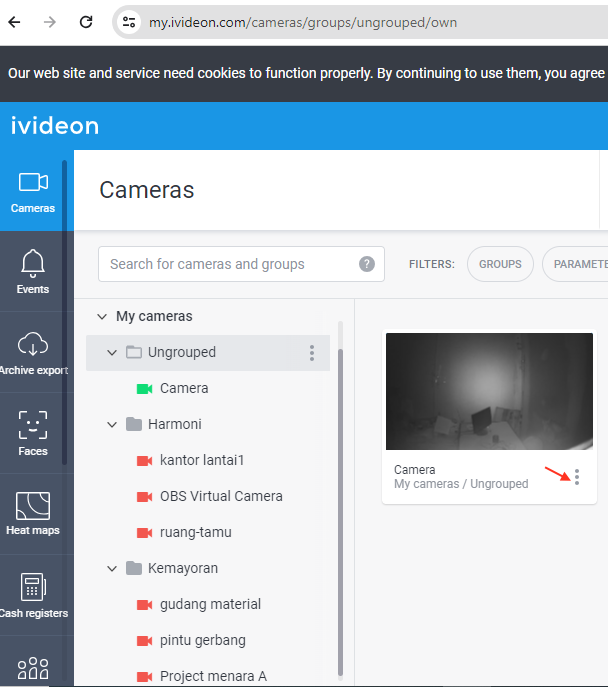
Task: Select the Kemayoran group
Action: pos(183,568)
